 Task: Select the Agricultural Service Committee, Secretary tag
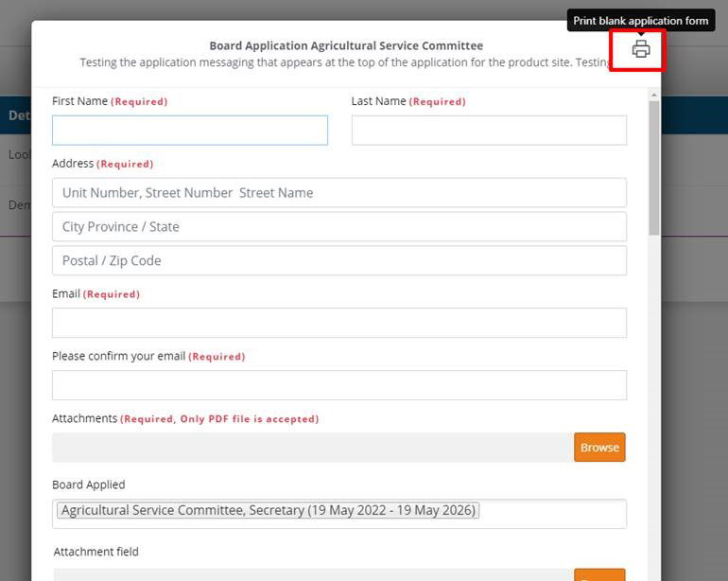[x=268, y=510]
